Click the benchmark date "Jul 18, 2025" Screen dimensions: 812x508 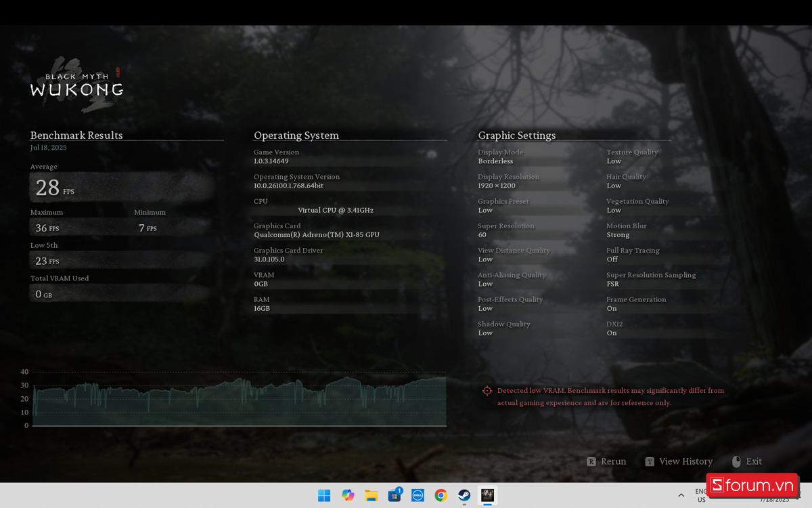coord(48,148)
